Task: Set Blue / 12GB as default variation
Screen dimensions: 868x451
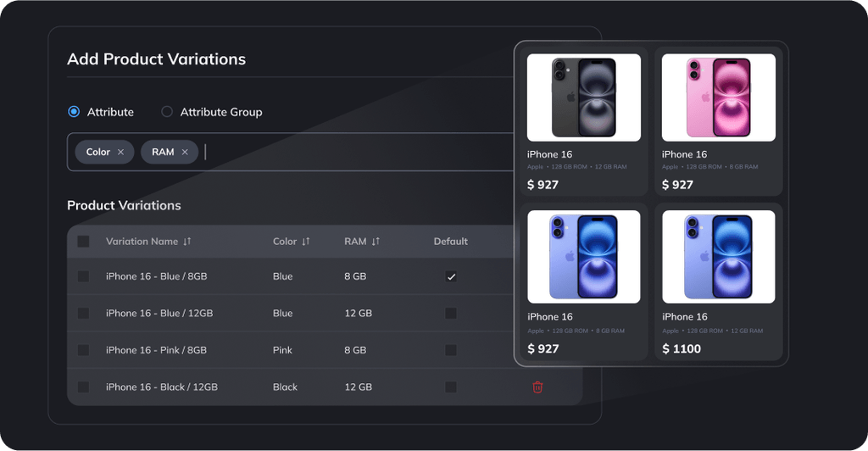Action: [451, 314]
